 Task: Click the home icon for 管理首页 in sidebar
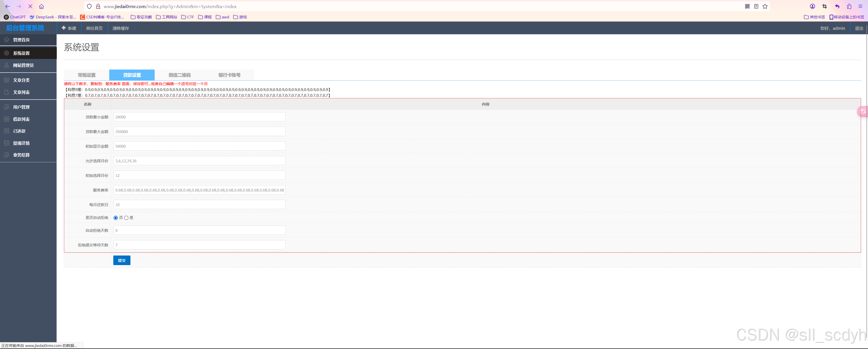click(7, 40)
